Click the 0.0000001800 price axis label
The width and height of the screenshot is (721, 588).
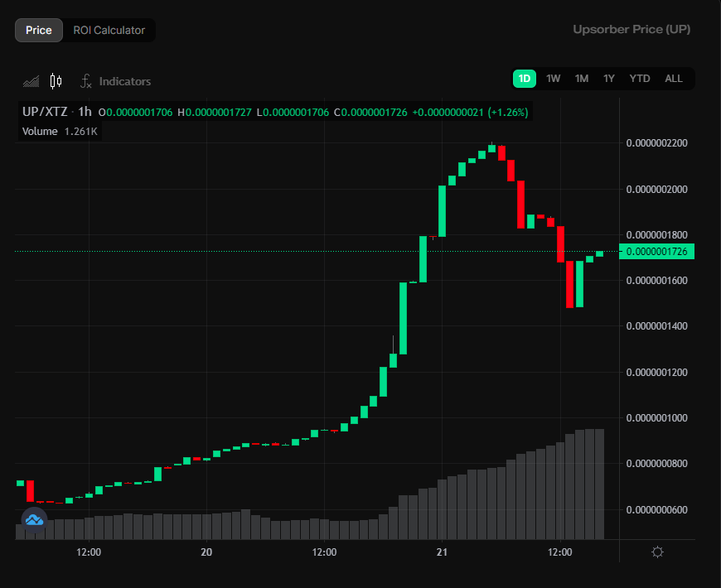pyautogui.click(x=656, y=234)
